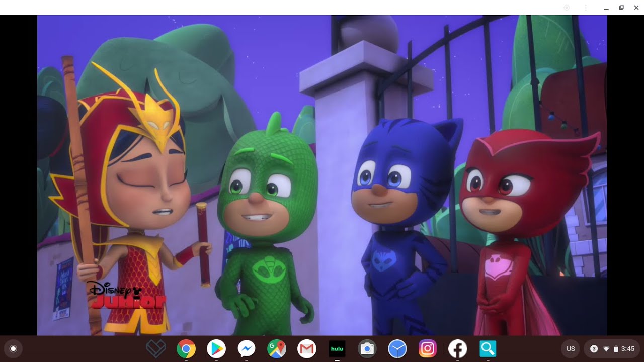The height and width of the screenshot is (362, 644).
Task: Open the teal magnifier search app
Action: pyautogui.click(x=488, y=349)
